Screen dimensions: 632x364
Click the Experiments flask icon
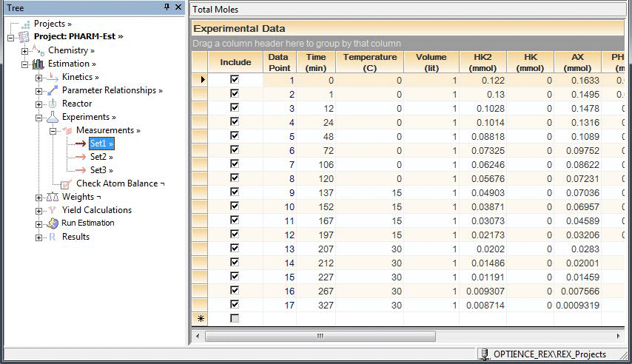coord(53,117)
